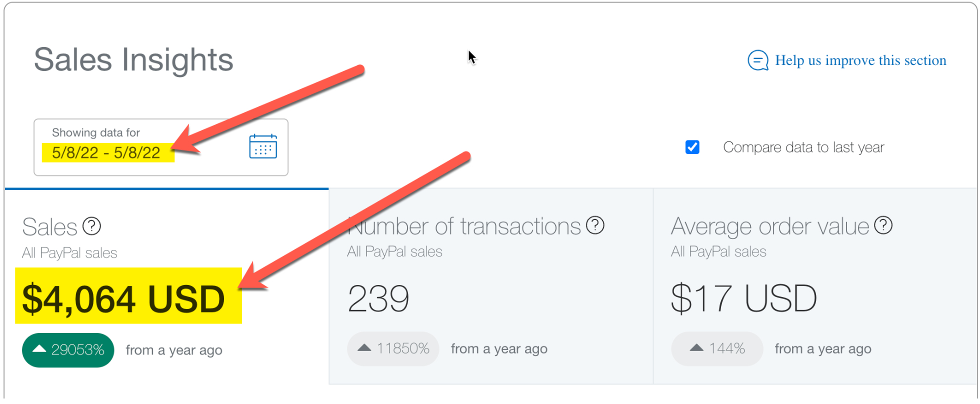
Task: Click the $17 USD average order figure
Action: point(744,298)
